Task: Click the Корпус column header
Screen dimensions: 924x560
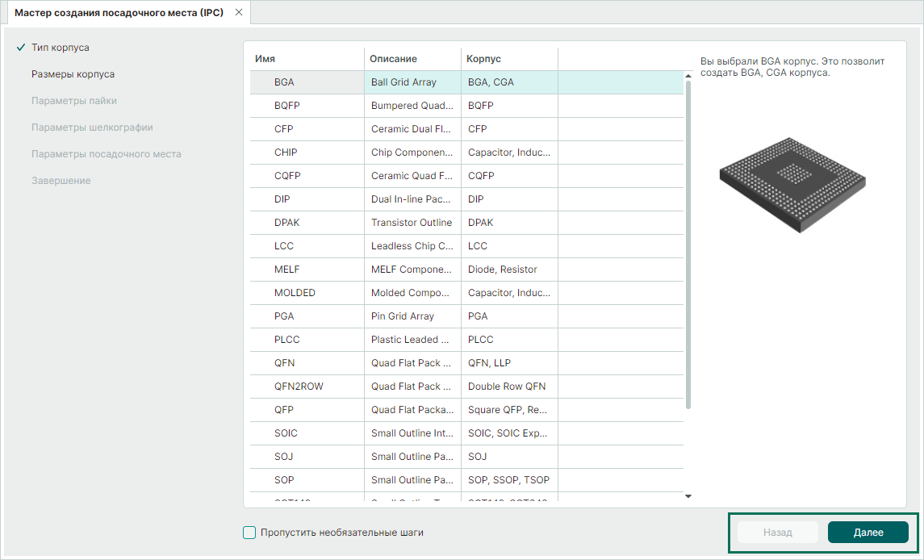Action: point(484,59)
